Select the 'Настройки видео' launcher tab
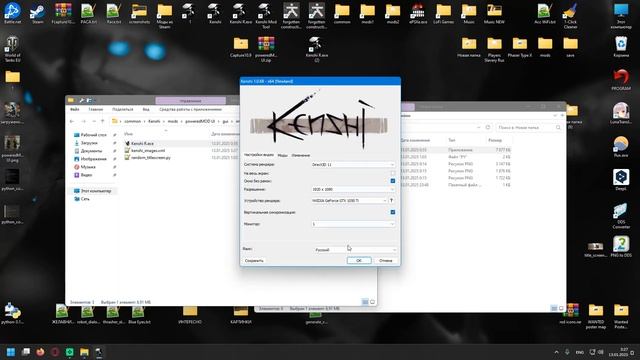The height and width of the screenshot is (360, 640). tap(259, 155)
